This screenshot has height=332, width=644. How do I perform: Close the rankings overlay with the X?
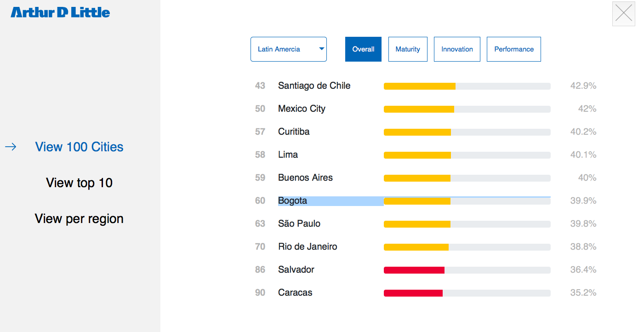coord(623,14)
